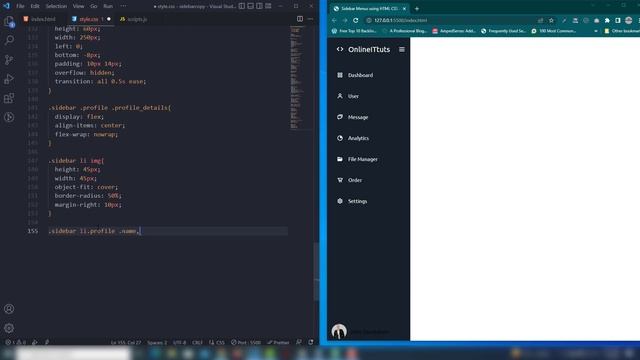Open the Explorer view in VS Code
This screenshot has width=640, height=360.
[x=9, y=22]
